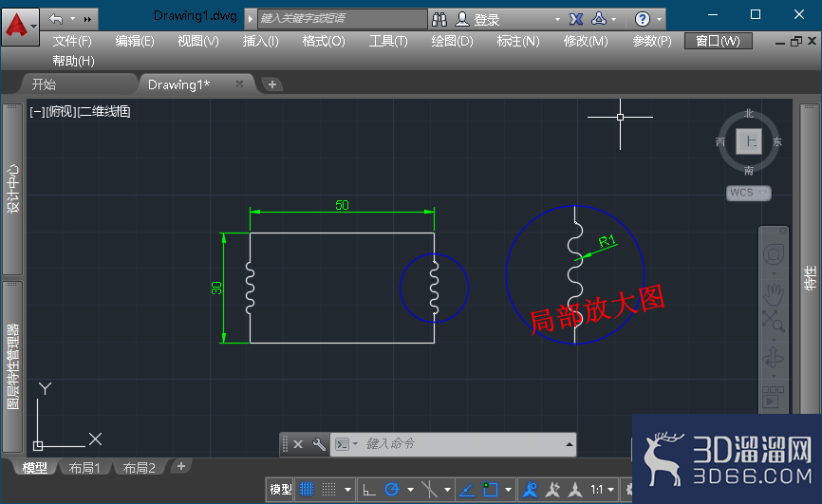
Task: Expand the Help dropdown arrow
Action: pos(659,19)
